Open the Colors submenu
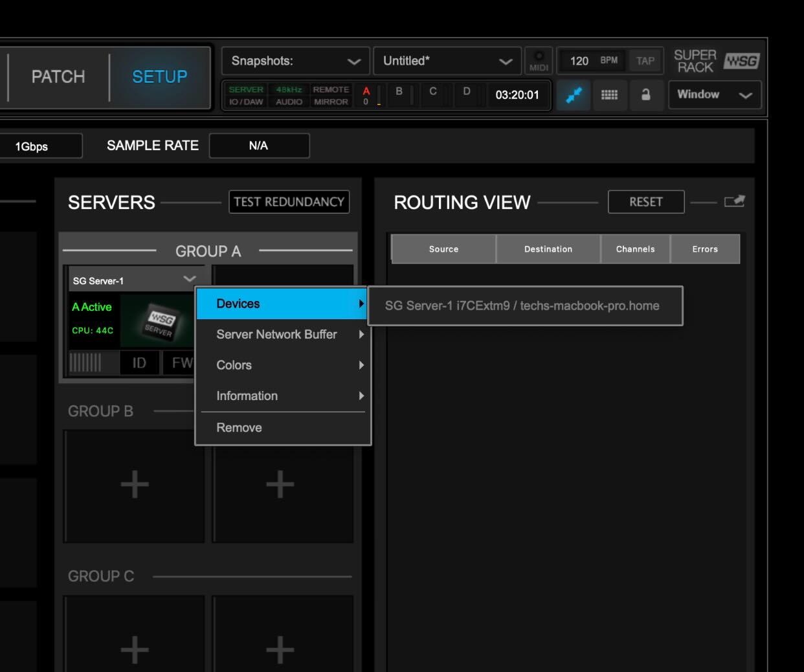 283,365
